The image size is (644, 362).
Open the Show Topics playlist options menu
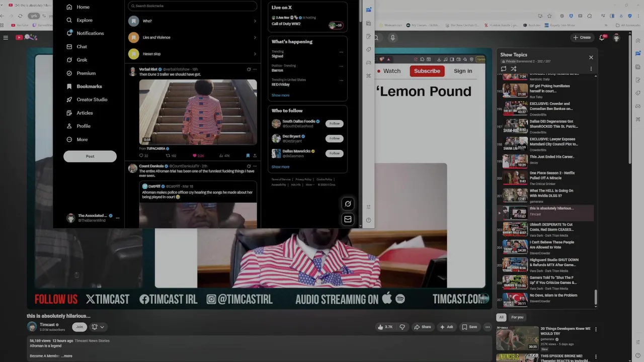(591, 69)
